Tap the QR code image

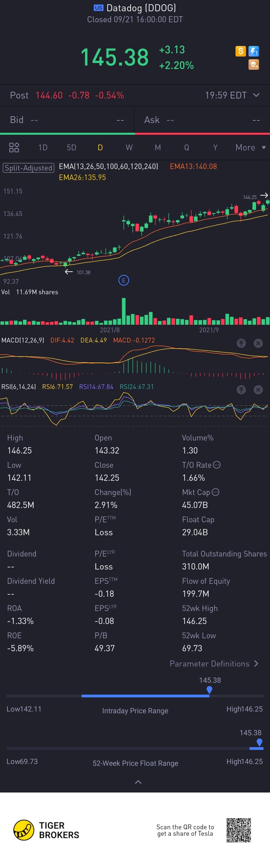(x=239, y=830)
